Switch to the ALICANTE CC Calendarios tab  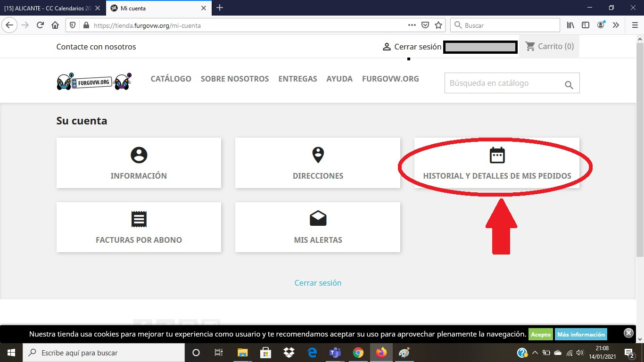(x=53, y=8)
